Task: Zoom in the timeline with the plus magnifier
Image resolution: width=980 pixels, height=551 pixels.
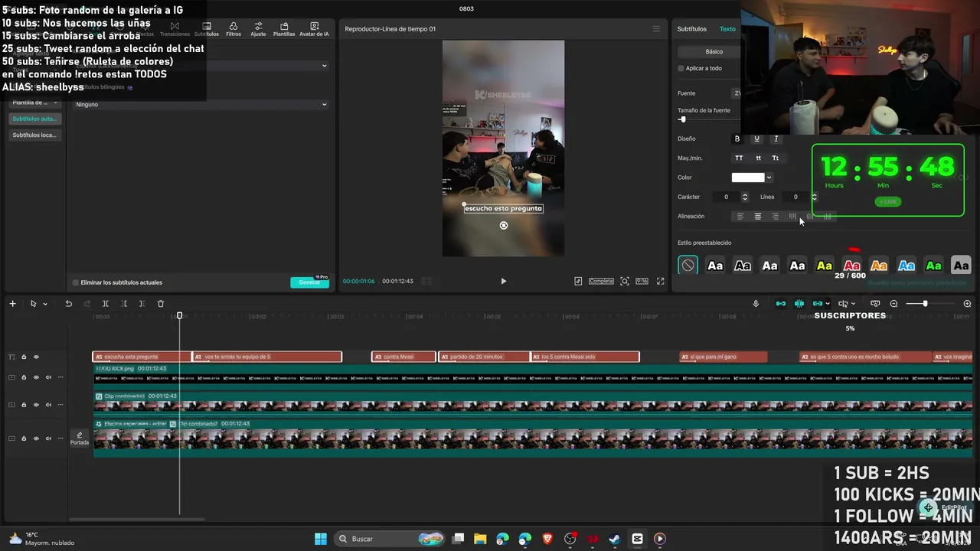Action: [967, 304]
